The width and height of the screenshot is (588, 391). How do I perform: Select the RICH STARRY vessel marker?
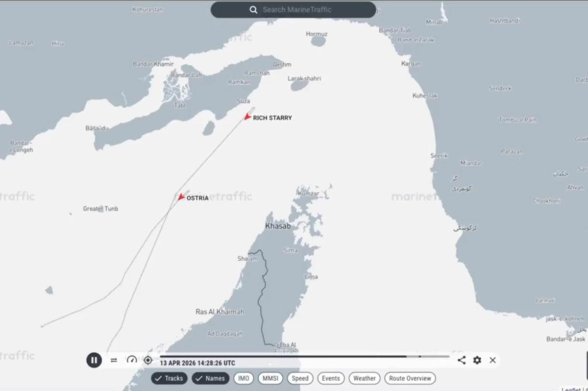(248, 117)
